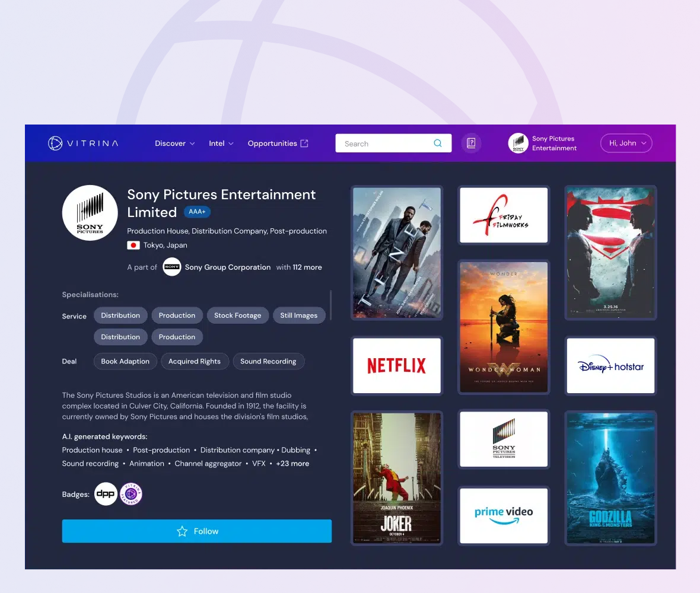This screenshot has width=700, height=593.
Task: Click the 'A.I. generated keywords:' heading
Action: (x=104, y=436)
